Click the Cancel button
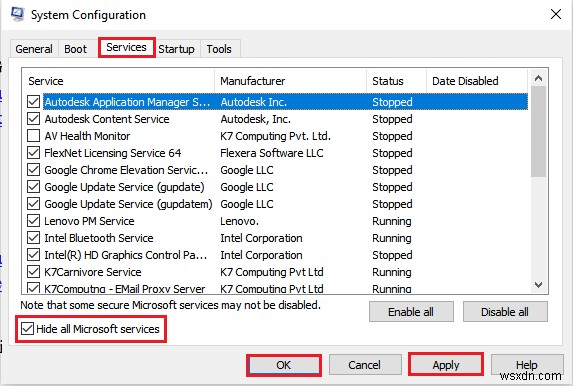 [365, 365]
